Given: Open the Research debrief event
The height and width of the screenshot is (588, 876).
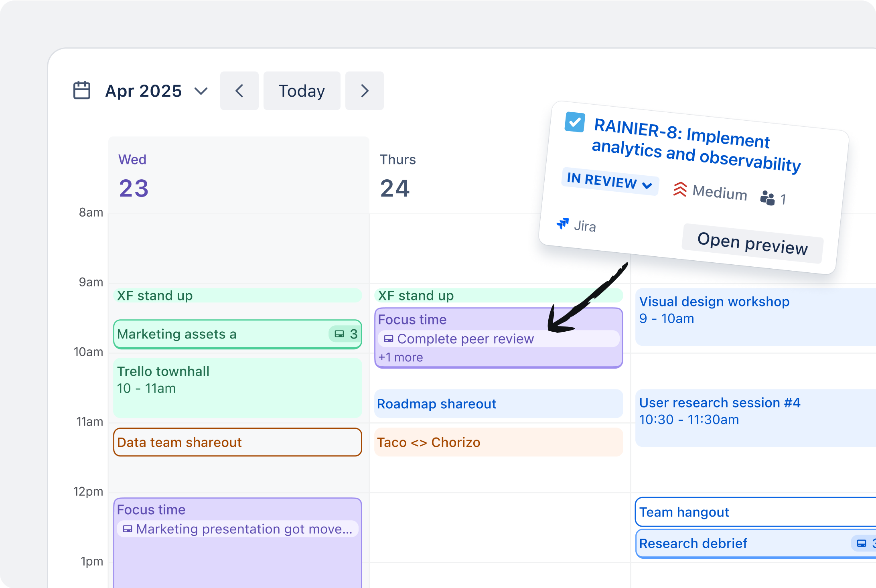Looking at the screenshot, I should pos(756,543).
